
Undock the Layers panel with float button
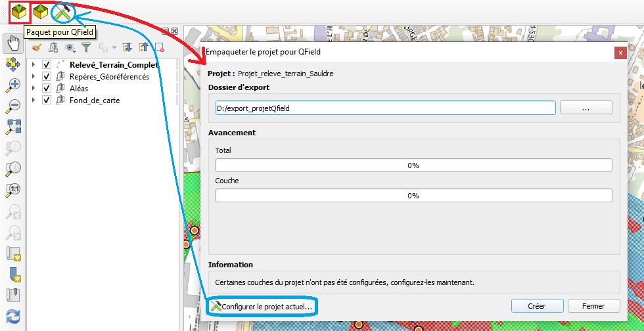click(166, 32)
